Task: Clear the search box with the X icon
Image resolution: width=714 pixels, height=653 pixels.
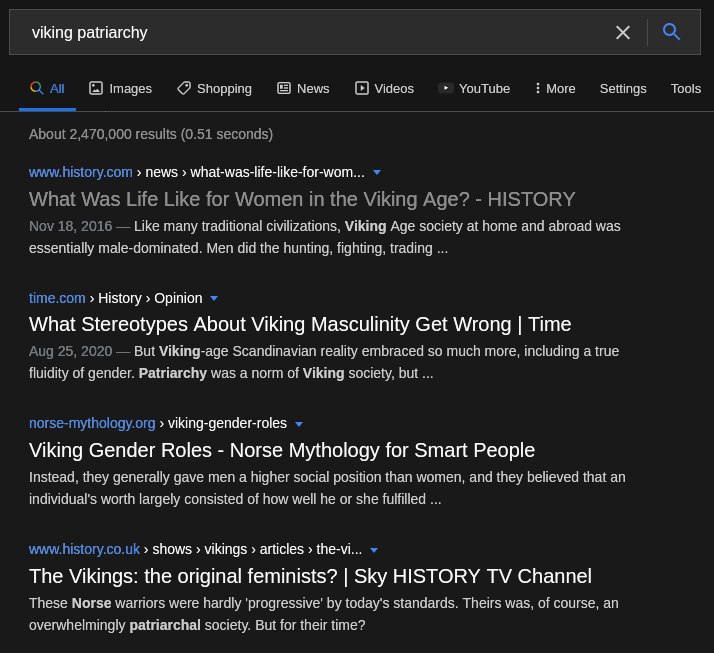Action: (622, 32)
